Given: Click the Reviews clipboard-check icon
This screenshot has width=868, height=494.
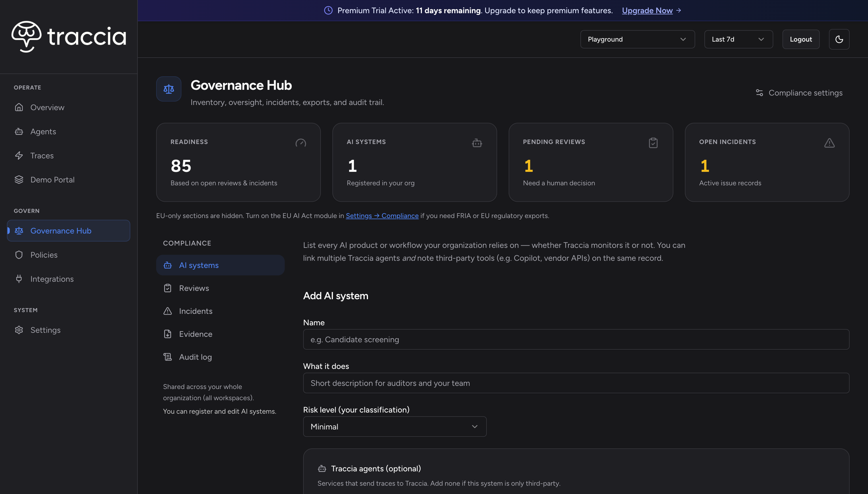Looking at the screenshot, I should pos(168,288).
